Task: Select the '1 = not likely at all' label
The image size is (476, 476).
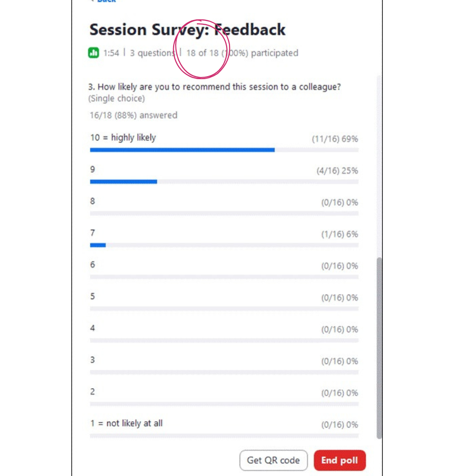Action: [x=126, y=423]
